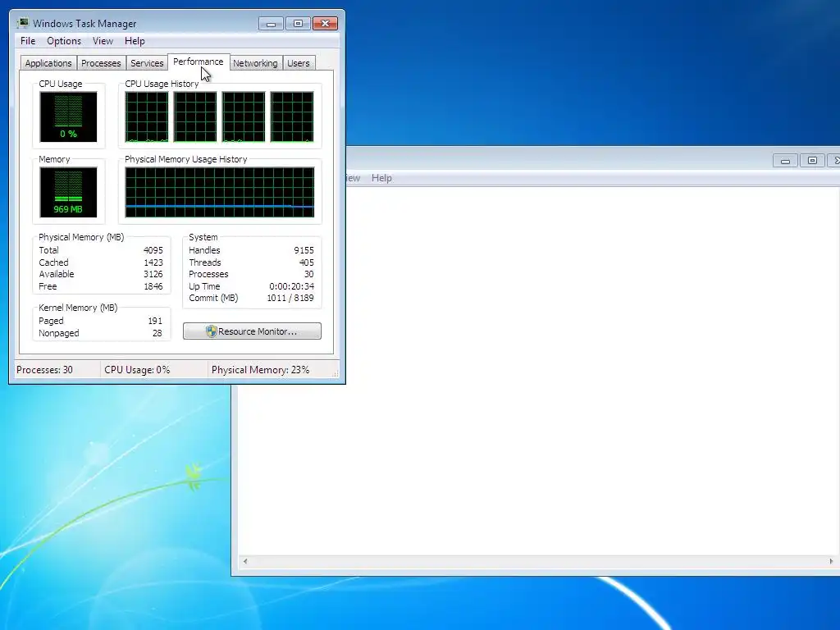Switch to the Processes tab
840x630 pixels.
click(101, 63)
